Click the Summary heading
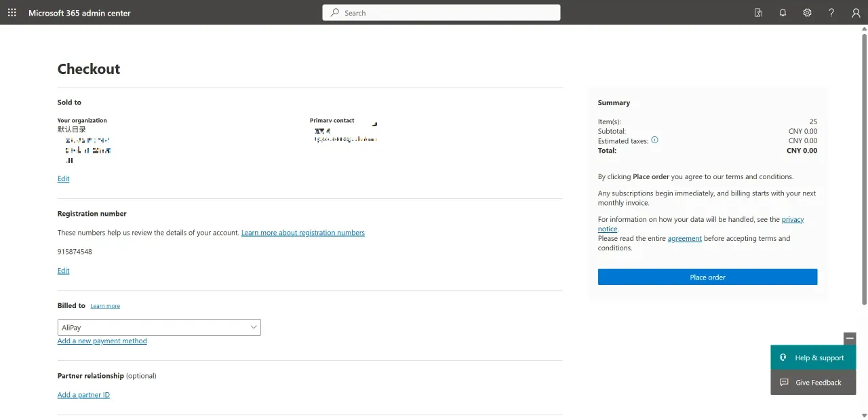868x420 pixels. [x=614, y=103]
